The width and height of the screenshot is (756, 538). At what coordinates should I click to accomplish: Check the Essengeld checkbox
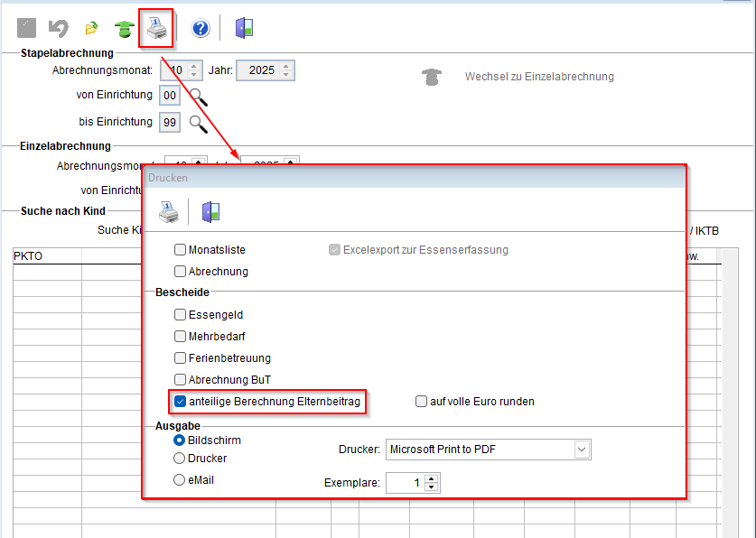point(181,315)
